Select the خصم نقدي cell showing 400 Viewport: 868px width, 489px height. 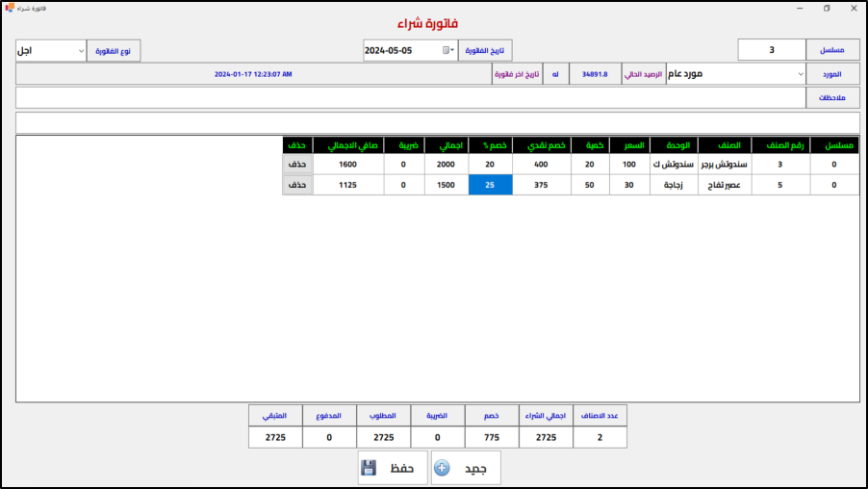[542, 165]
